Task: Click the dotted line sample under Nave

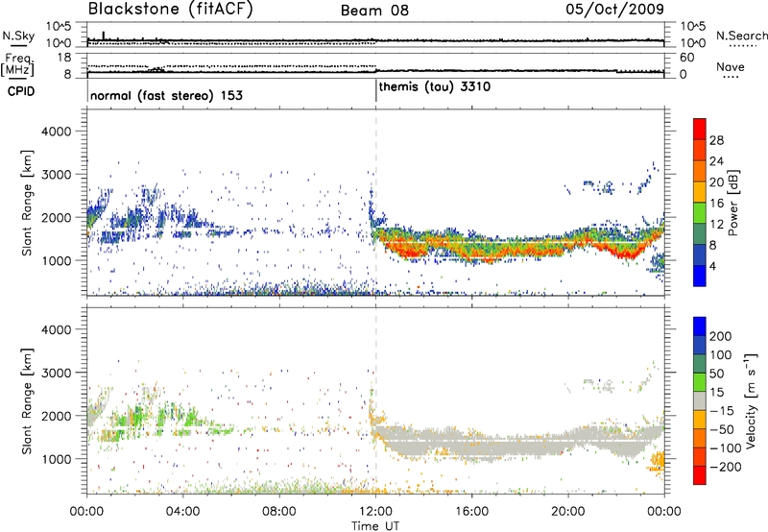Action: [731, 77]
